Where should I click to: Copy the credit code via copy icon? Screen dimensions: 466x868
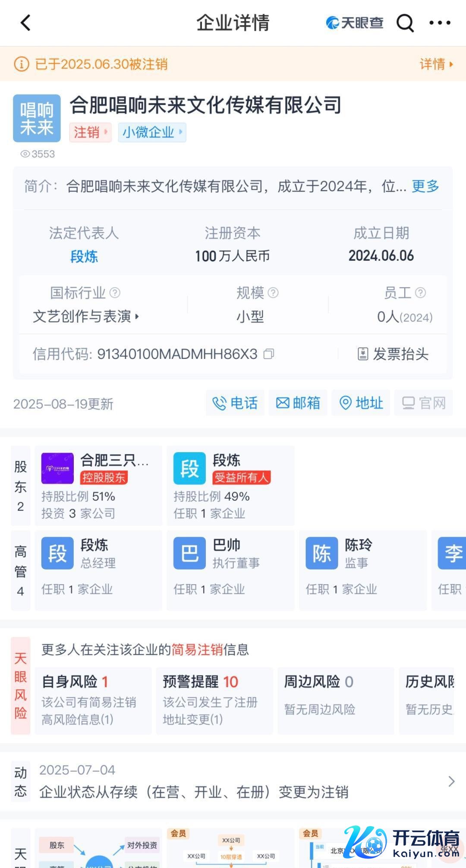coord(269,354)
